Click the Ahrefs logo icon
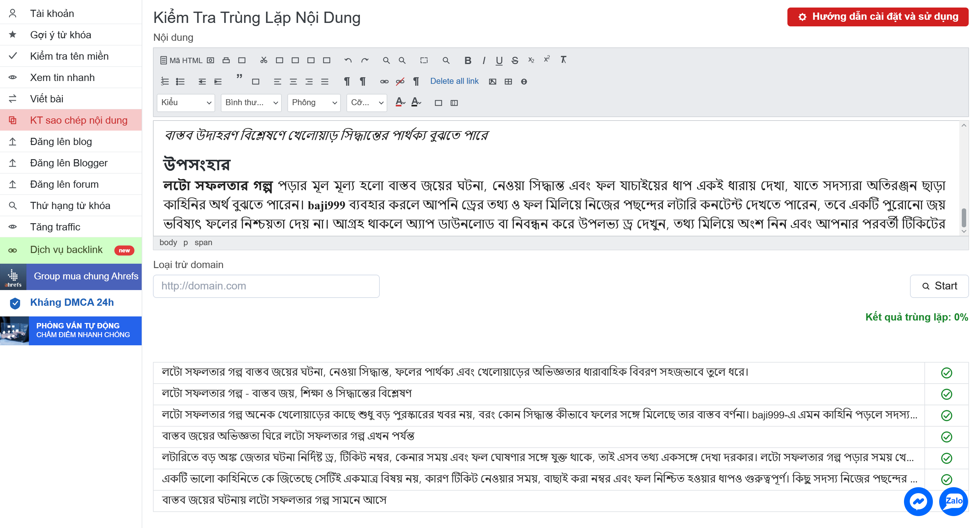 coord(13,277)
